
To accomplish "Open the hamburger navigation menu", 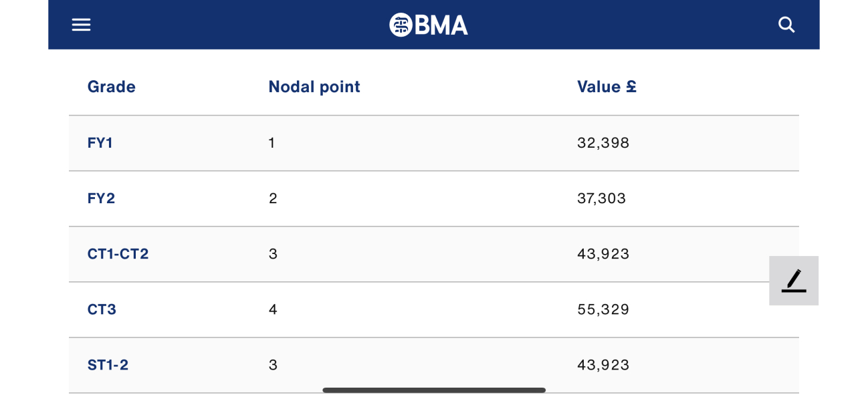I will tap(81, 25).
